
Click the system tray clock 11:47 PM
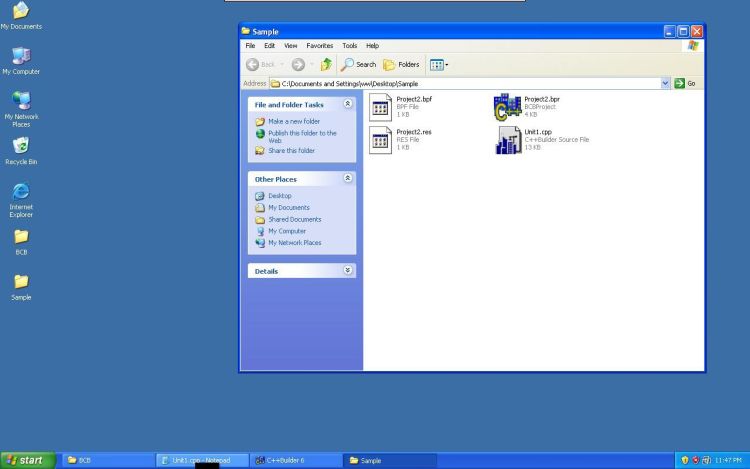coord(728,460)
